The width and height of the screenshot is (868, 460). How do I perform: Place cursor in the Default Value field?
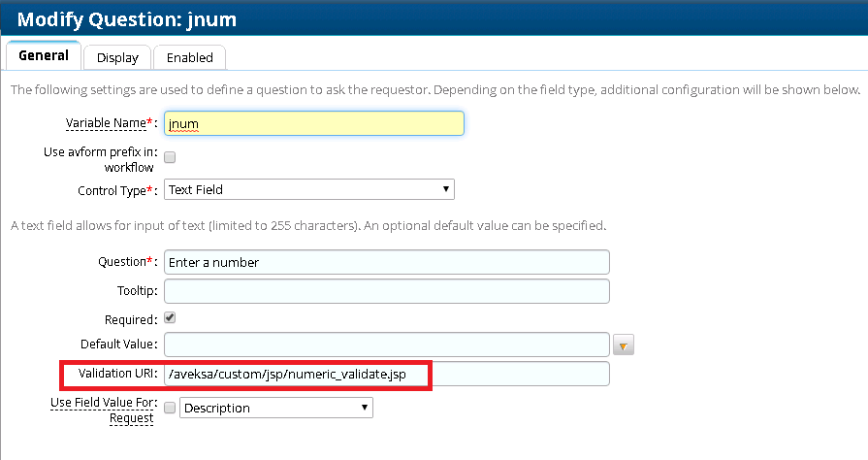coord(386,345)
